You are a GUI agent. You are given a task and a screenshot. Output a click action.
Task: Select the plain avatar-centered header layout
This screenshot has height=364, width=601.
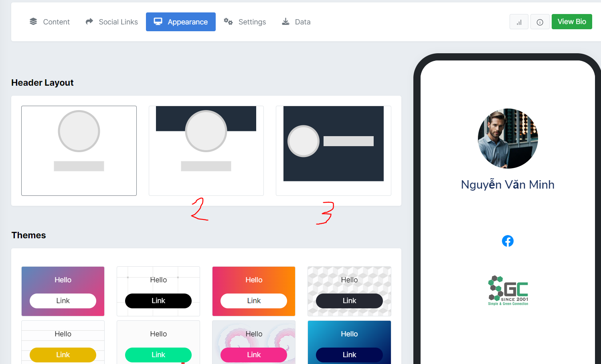pyautogui.click(x=79, y=151)
